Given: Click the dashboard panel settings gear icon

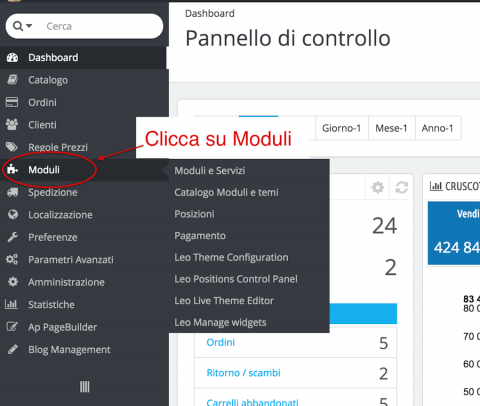Looking at the screenshot, I should (378, 187).
